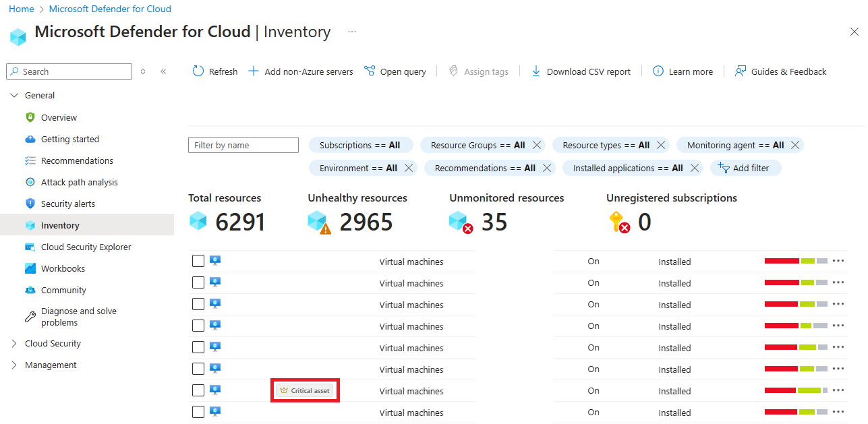Remove the Recommendations == All filter

[547, 168]
